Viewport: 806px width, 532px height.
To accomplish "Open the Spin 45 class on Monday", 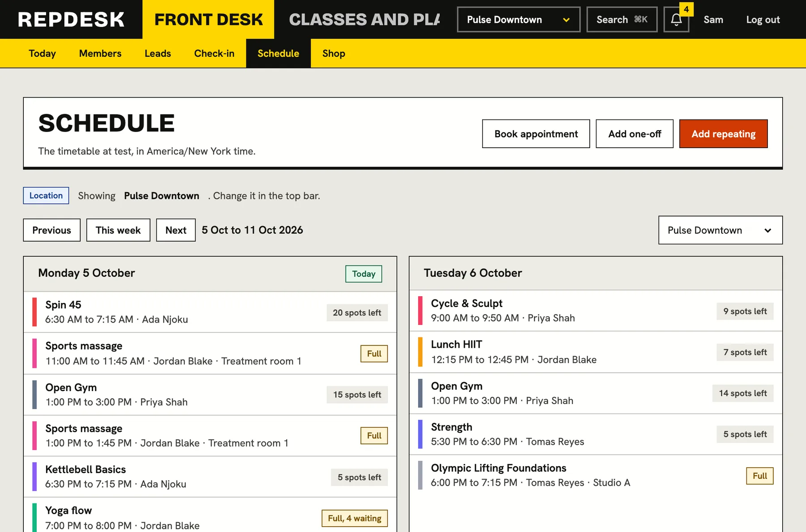I will pos(210,312).
